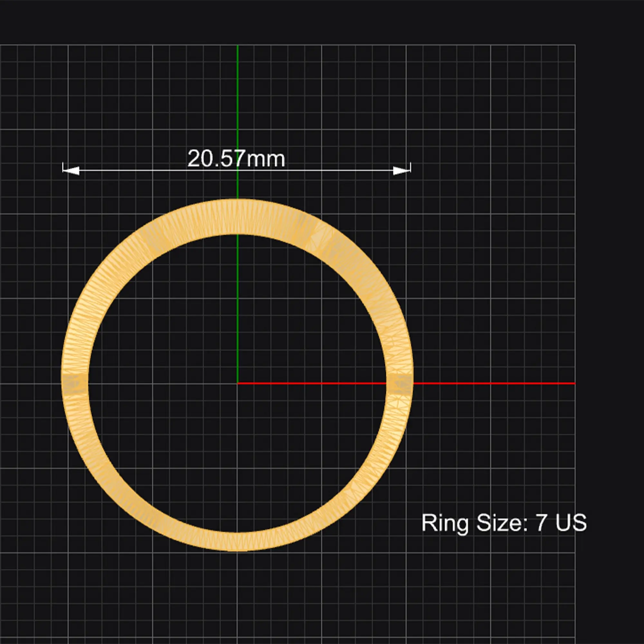The height and width of the screenshot is (644, 644).
Task: Click the ring where the red axis crosses it
Action: 400,383
